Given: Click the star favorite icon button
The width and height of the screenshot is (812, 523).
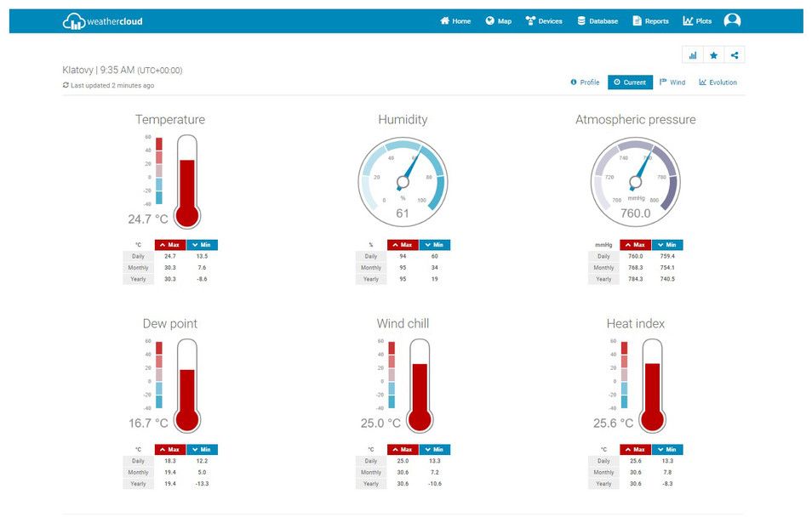Looking at the screenshot, I should [x=713, y=55].
